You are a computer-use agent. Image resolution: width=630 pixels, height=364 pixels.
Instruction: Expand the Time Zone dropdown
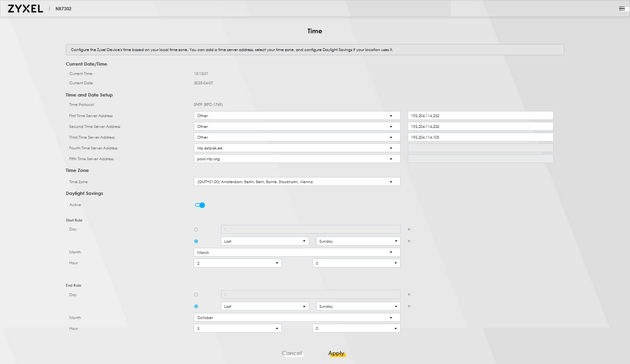tap(296, 182)
